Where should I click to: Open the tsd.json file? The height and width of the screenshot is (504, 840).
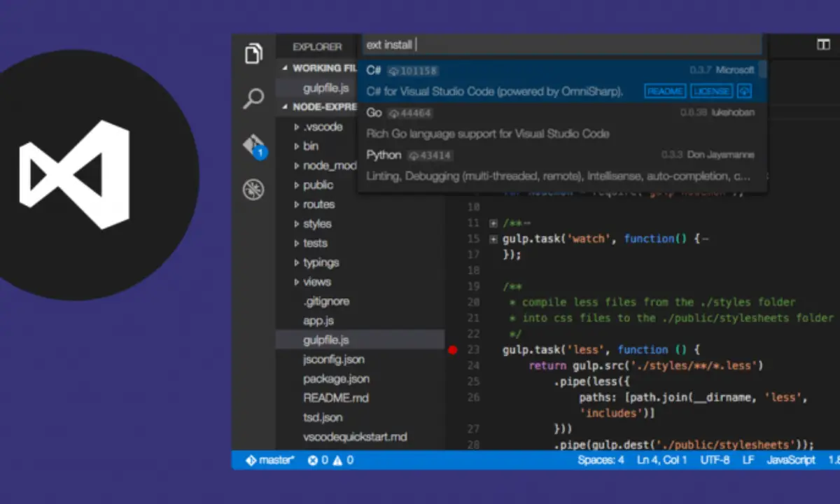pyautogui.click(x=323, y=417)
